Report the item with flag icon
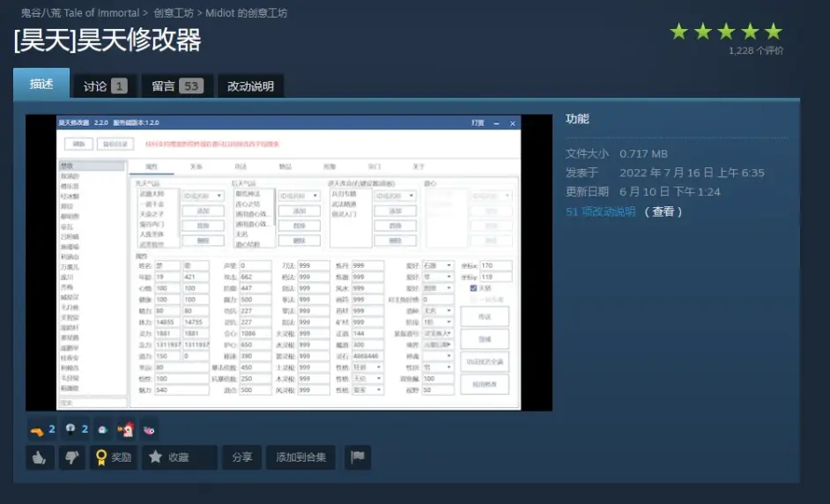The image size is (830, 504). [x=358, y=457]
